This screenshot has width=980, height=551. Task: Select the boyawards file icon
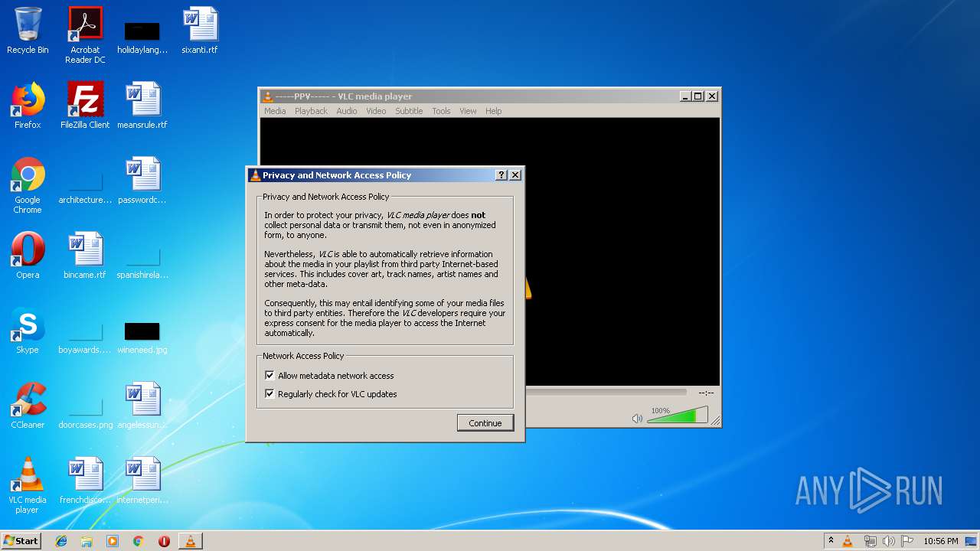click(x=85, y=337)
